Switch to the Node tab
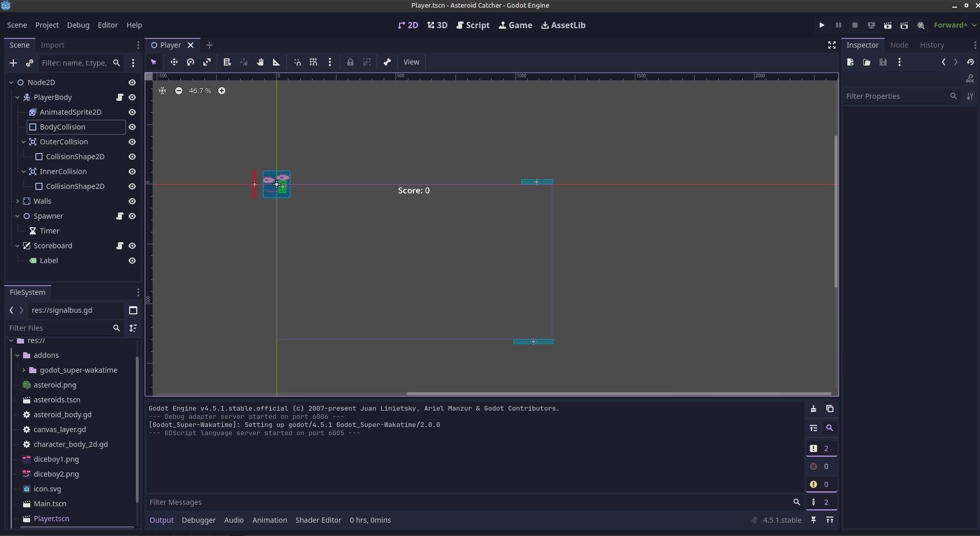The width and height of the screenshot is (980, 536). pos(899,45)
